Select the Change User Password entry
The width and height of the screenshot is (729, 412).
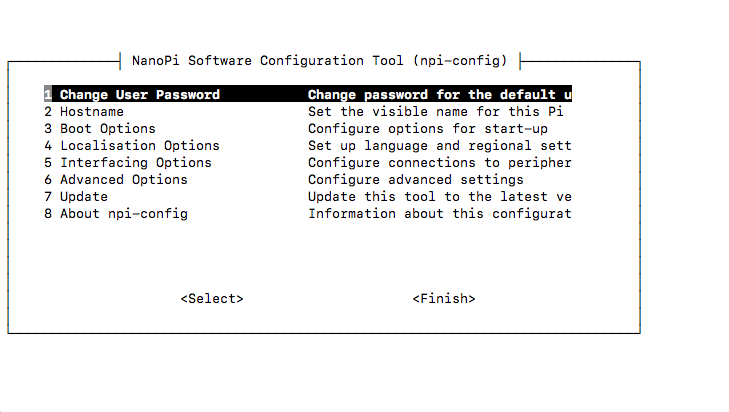pyautogui.click(x=308, y=94)
